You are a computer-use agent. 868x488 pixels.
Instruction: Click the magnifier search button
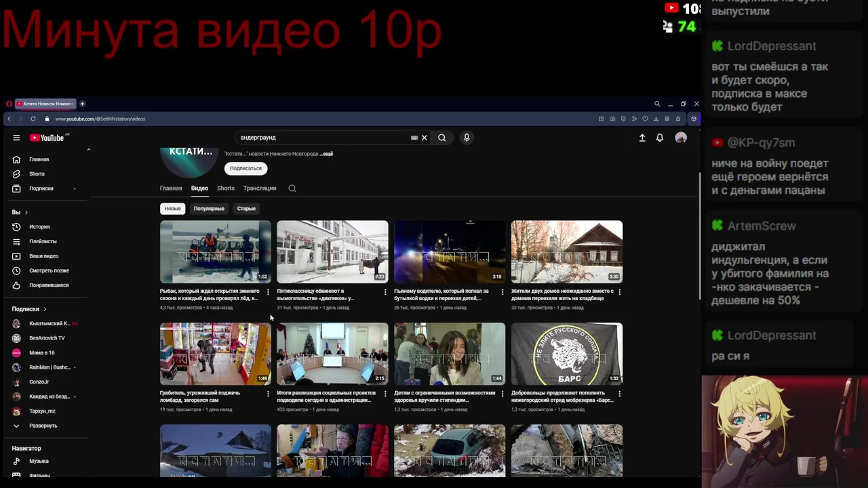[x=441, y=138]
